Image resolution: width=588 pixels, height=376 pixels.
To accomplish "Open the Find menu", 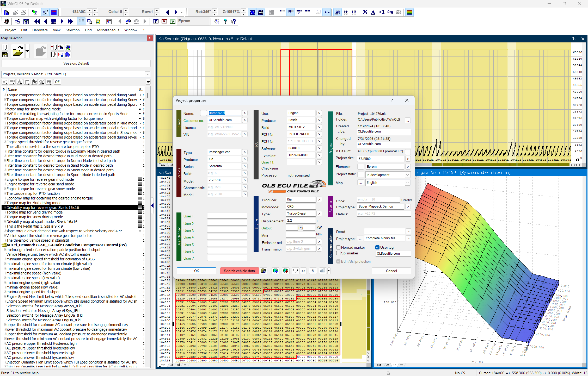I will click(x=88, y=30).
